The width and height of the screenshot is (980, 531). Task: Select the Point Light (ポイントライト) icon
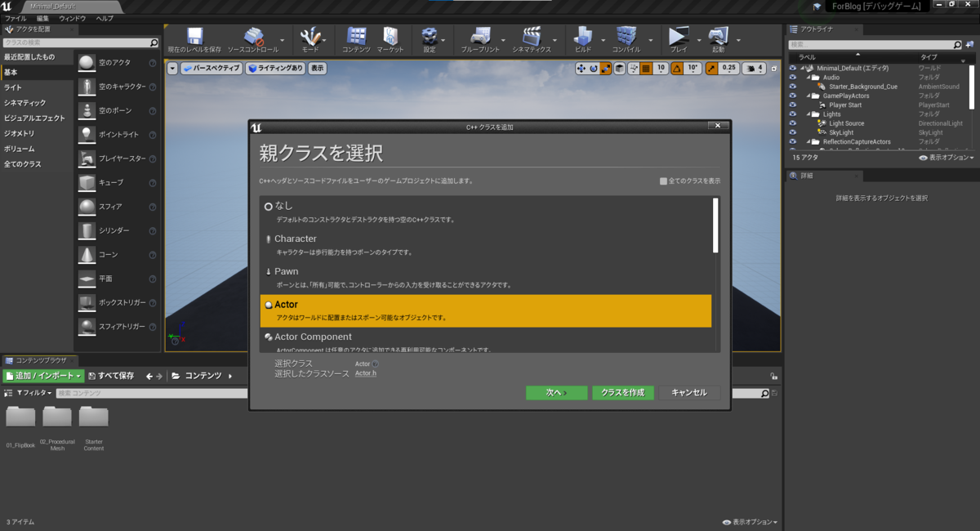(x=87, y=134)
